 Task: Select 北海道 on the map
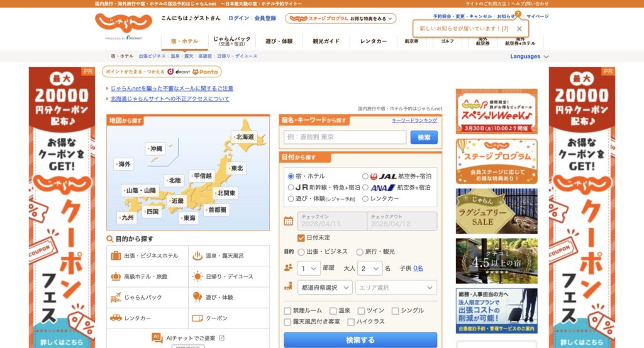tap(245, 137)
